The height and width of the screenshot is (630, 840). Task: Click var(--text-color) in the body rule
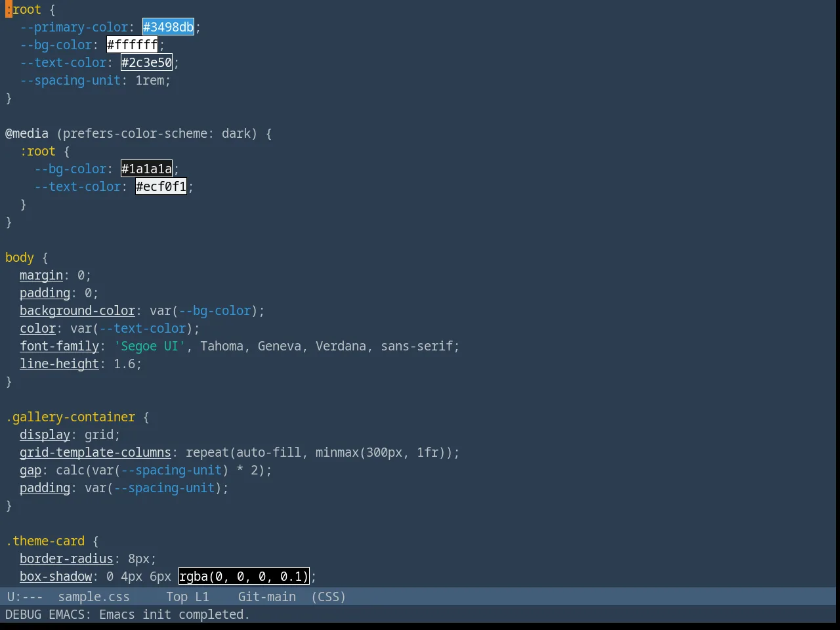[x=132, y=328]
